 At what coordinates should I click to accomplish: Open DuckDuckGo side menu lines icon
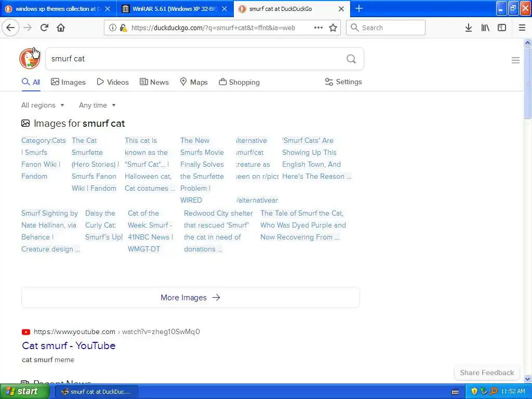[515, 60]
